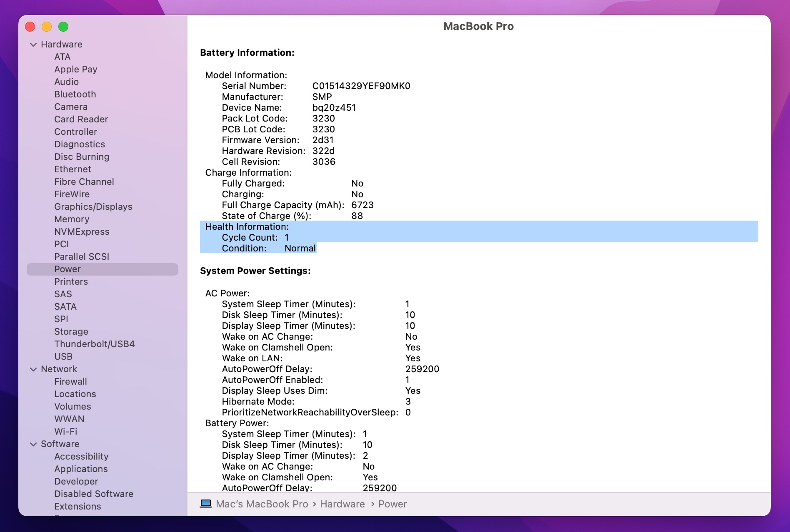Open the Thunderbolt/USB4 item
The image size is (790, 532).
pyautogui.click(x=94, y=344)
